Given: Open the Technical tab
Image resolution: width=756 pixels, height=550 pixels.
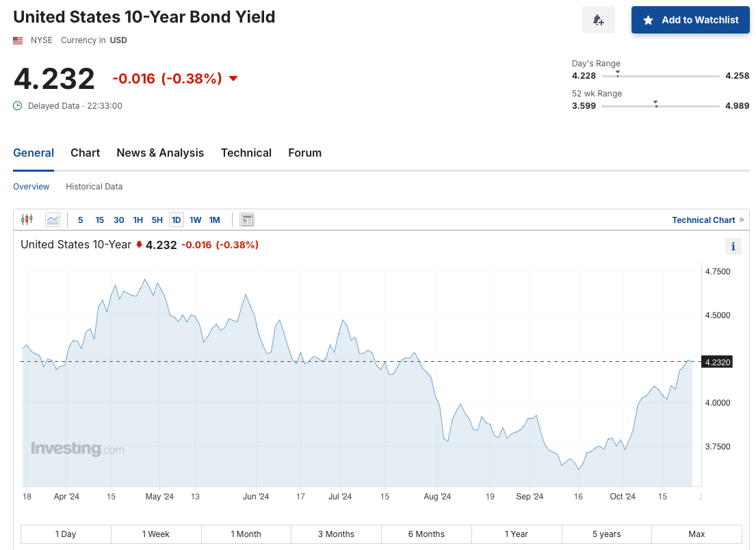Looking at the screenshot, I should tap(246, 153).
